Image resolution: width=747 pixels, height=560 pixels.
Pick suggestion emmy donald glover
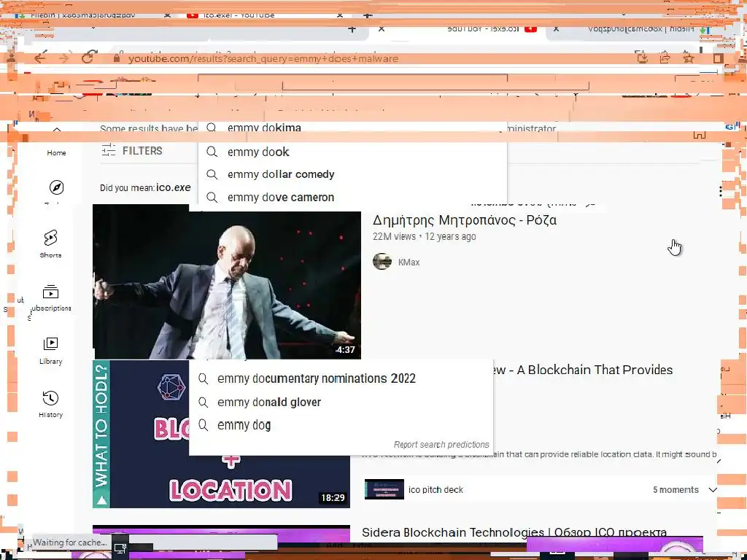341,402
